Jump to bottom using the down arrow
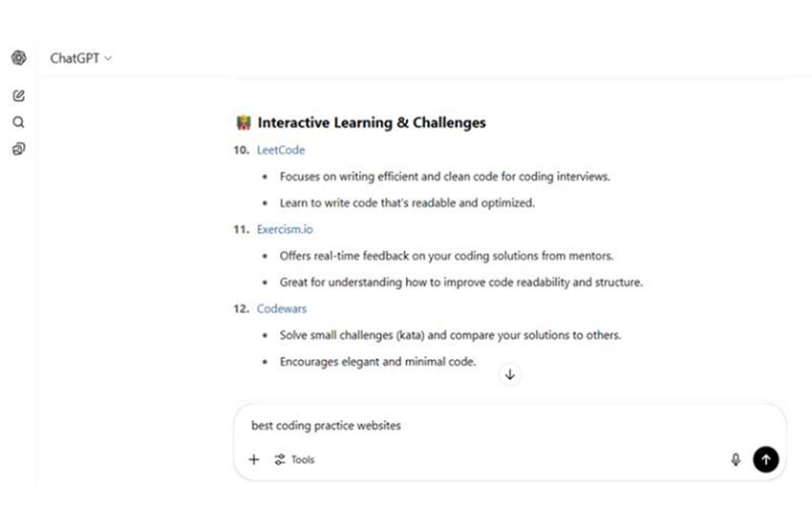Viewport: 812px width, 525px height. (510, 374)
